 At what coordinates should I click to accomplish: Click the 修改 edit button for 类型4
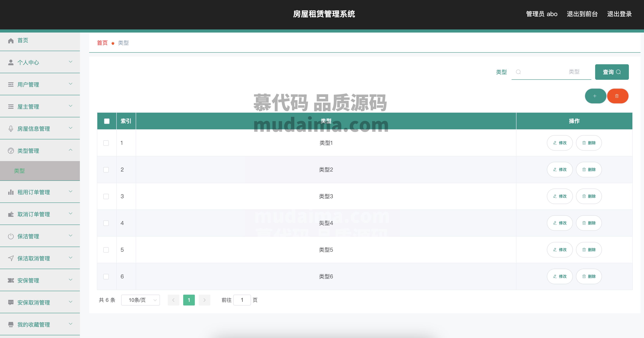(560, 223)
